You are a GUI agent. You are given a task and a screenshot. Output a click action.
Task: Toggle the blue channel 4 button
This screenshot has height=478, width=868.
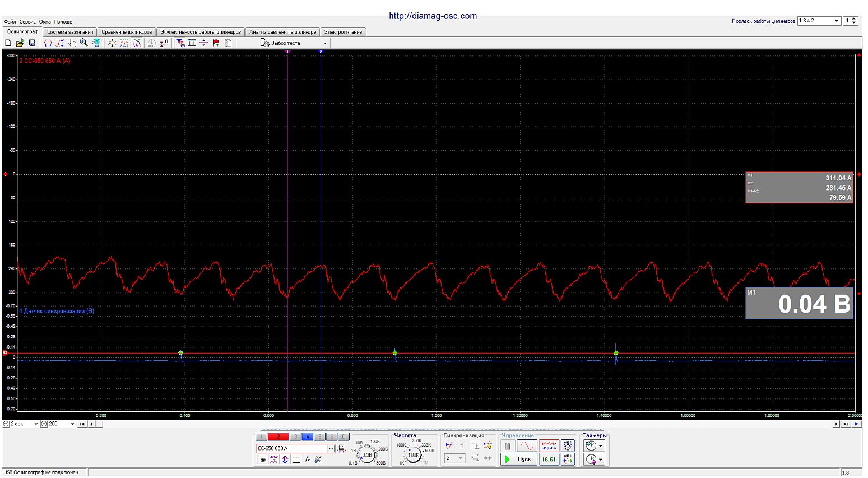pos(307,437)
